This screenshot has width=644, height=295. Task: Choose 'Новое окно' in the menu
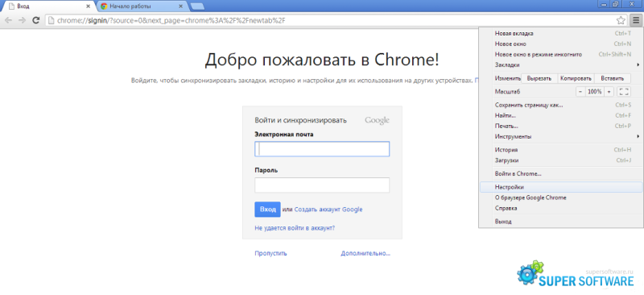coord(561,44)
